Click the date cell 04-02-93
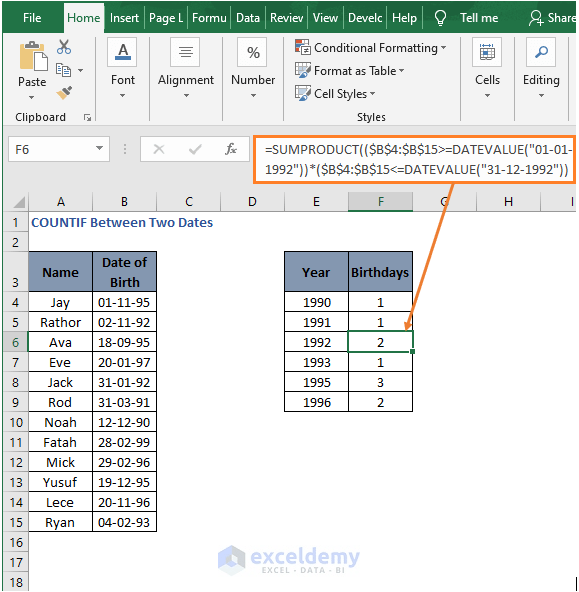This screenshot has height=592, width=579. point(124,523)
